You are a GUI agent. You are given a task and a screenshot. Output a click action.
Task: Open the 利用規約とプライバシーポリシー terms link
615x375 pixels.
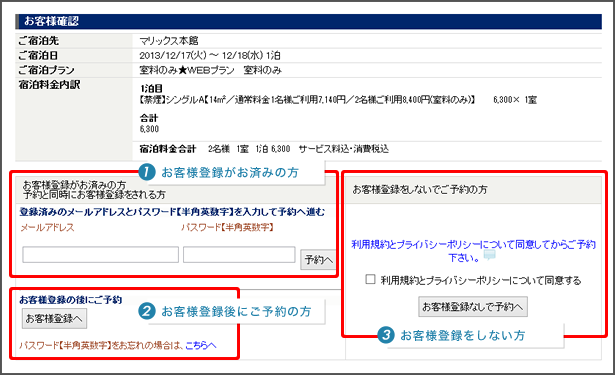point(473,251)
